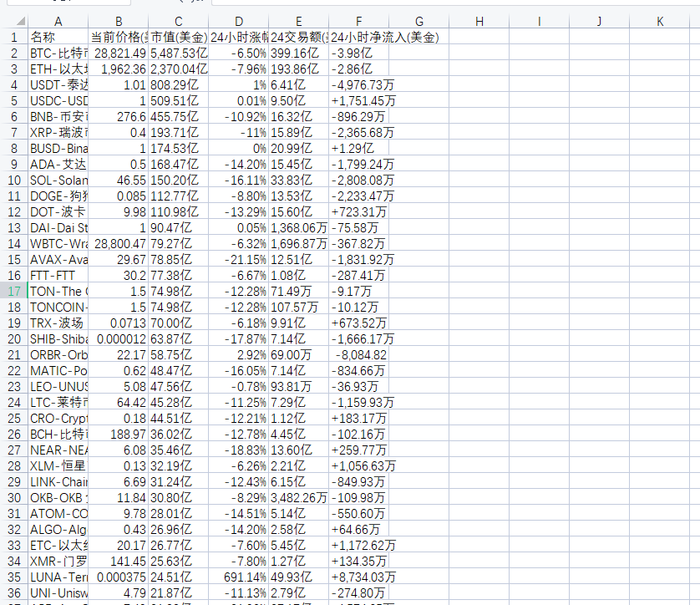The image size is (700, 605).
Task: Select column B header
Action: point(119,22)
